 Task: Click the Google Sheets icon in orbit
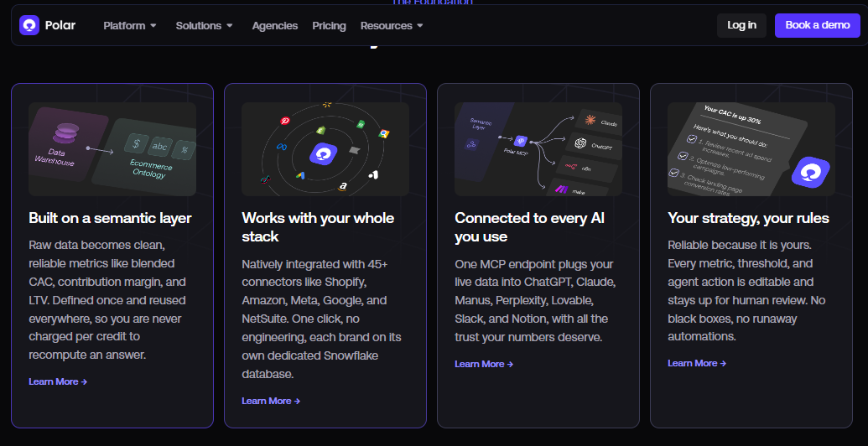pos(360,124)
